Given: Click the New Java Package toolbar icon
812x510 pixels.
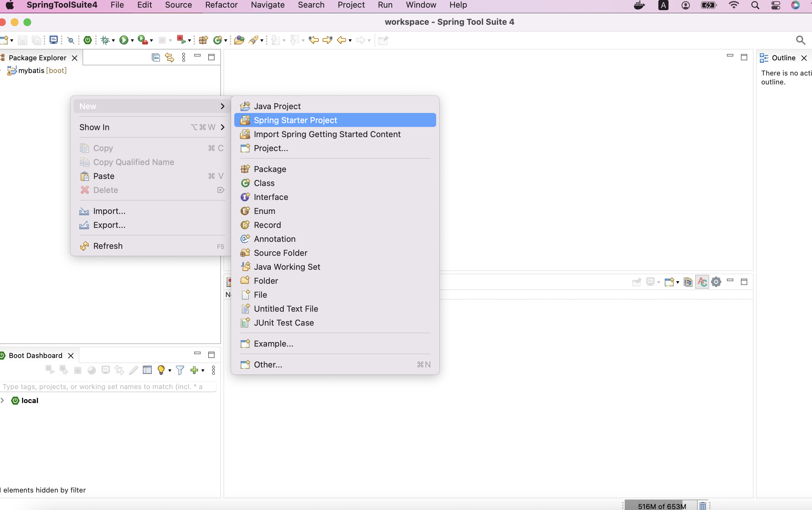Looking at the screenshot, I should point(203,40).
